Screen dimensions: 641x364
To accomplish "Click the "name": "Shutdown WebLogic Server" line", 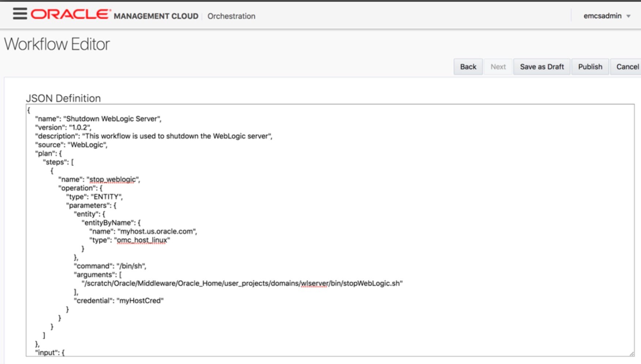I will (98, 119).
